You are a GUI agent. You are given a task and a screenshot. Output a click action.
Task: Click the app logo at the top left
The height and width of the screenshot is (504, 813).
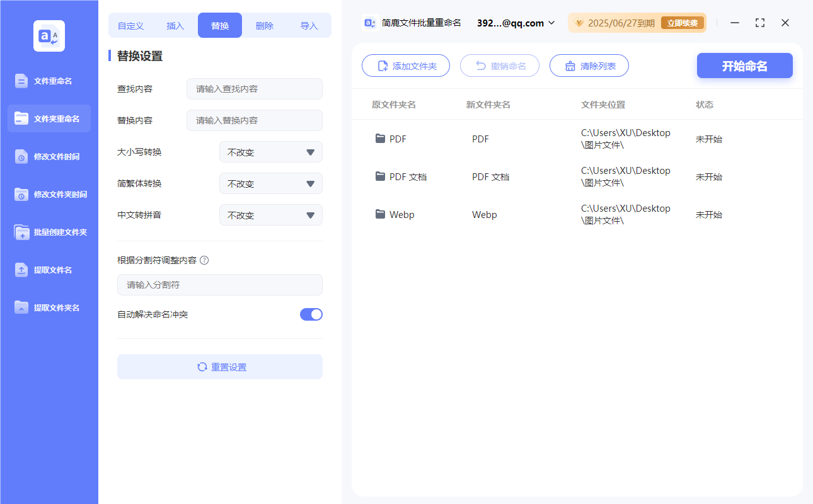tap(49, 35)
